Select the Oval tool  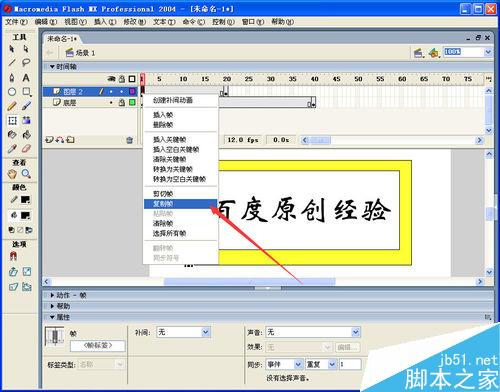point(12,92)
